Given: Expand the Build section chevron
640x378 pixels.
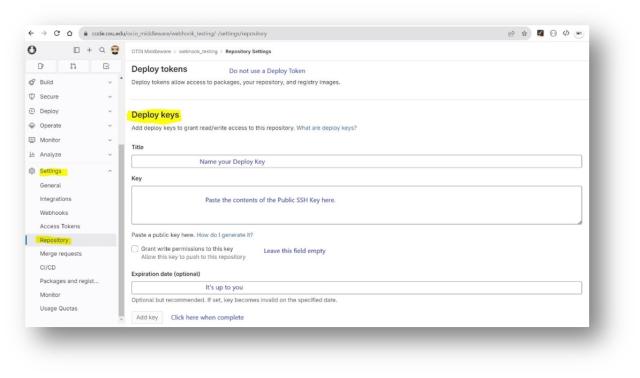Looking at the screenshot, I should pos(110,82).
